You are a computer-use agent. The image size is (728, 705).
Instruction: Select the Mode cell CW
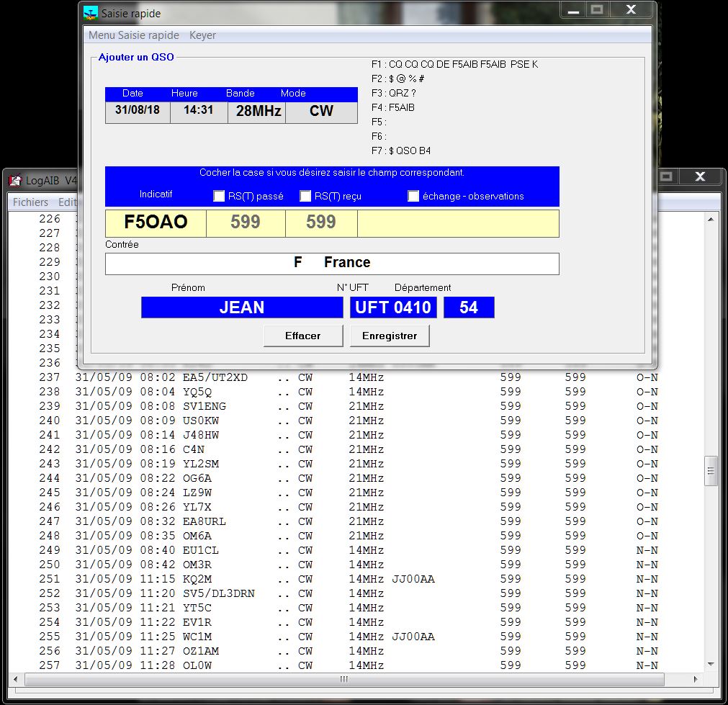click(321, 112)
